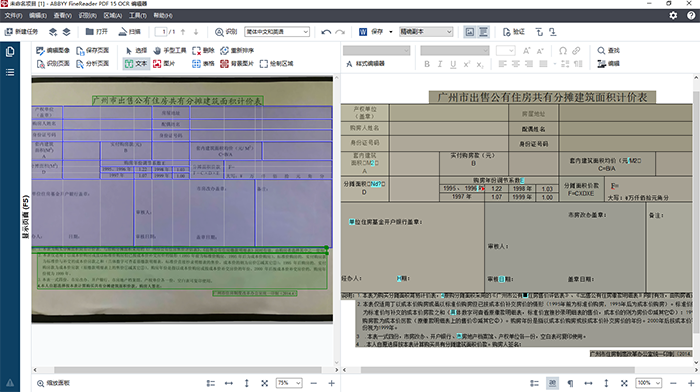Image resolution: width=700 pixels, height=392 pixels.
Task: Open the font size dropdown
Action: [x=505, y=50]
